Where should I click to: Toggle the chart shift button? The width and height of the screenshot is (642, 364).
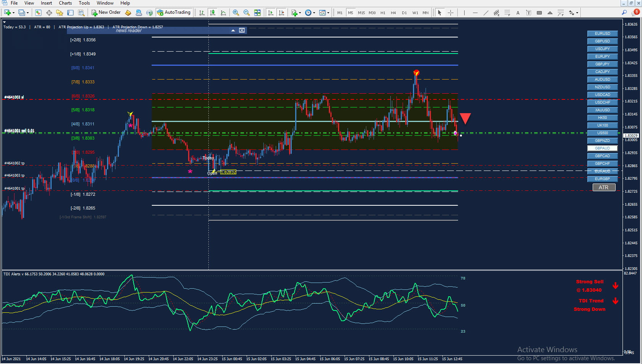pyautogui.click(x=281, y=13)
